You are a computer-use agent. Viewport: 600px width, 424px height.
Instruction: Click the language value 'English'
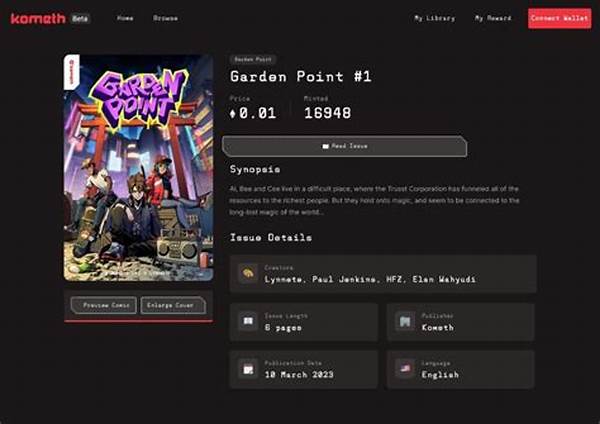[x=440, y=375]
